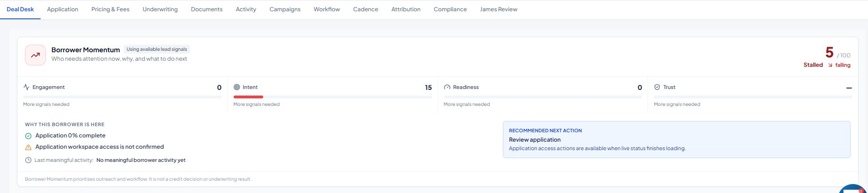Screen dimensions: 868x193
Task: Open the Deal Desk tab
Action: [20, 9]
